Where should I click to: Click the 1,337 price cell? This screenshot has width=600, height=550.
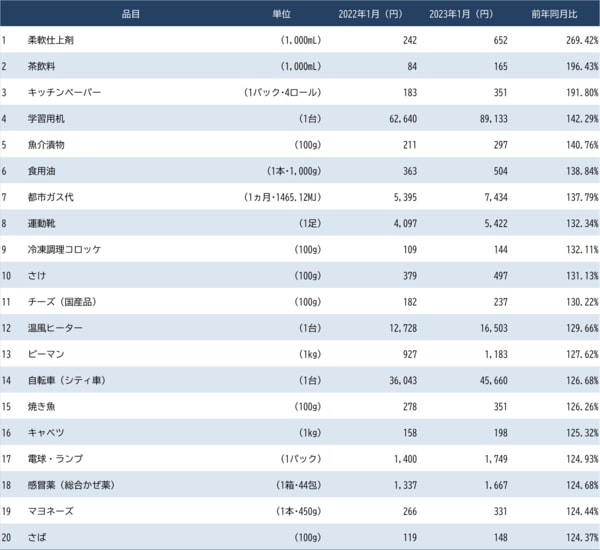point(405,485)
